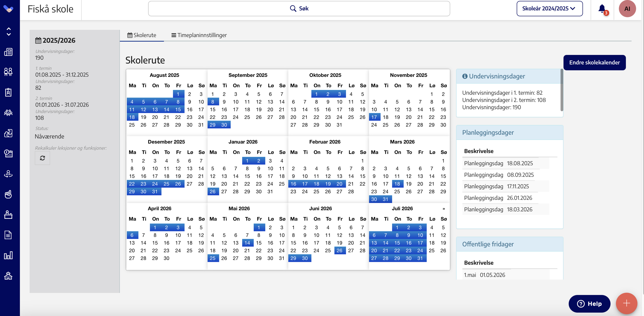Select 6 in April 2026
The height and width of the screenshot is (316, 644).
click(132, 235)
